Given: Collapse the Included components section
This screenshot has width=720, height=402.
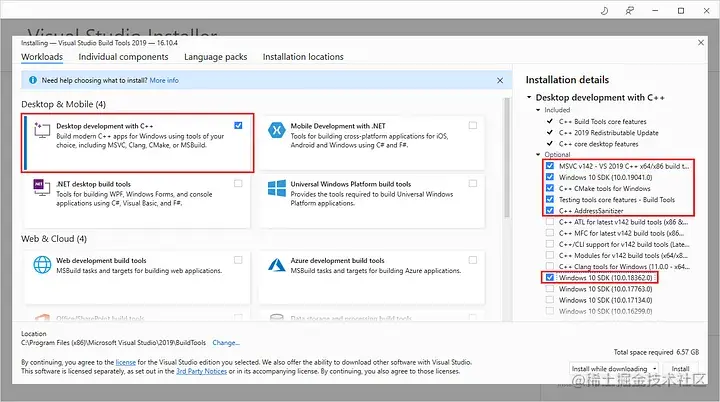Looking at the screenshot, I should point(538,110).
